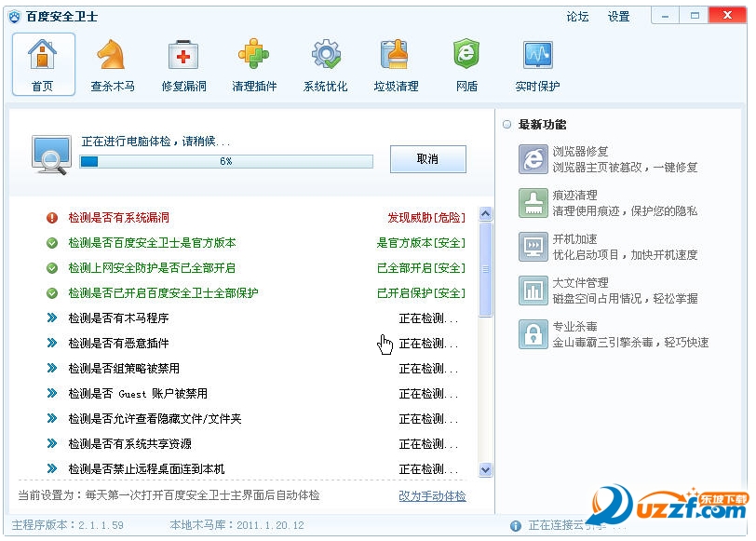
Task: Click 清理使用痕迹，保护您的隐私 description
Action: tap(625, 211)
